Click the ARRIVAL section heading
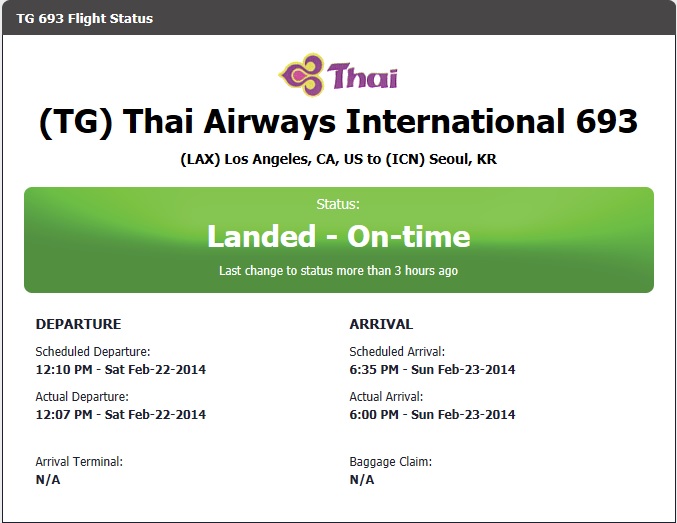This screenshot has height=523, width=677. (x=381, y=324)
